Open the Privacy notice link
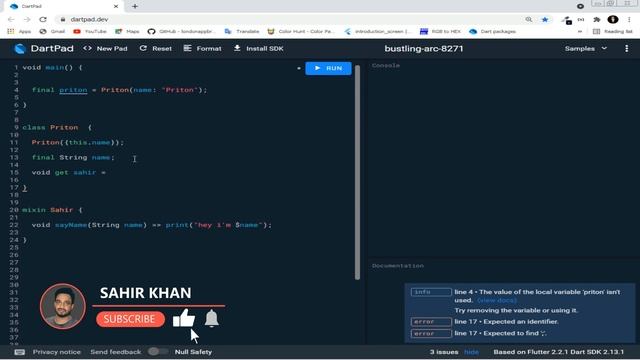Screen dimensions: 640x360 57,352
